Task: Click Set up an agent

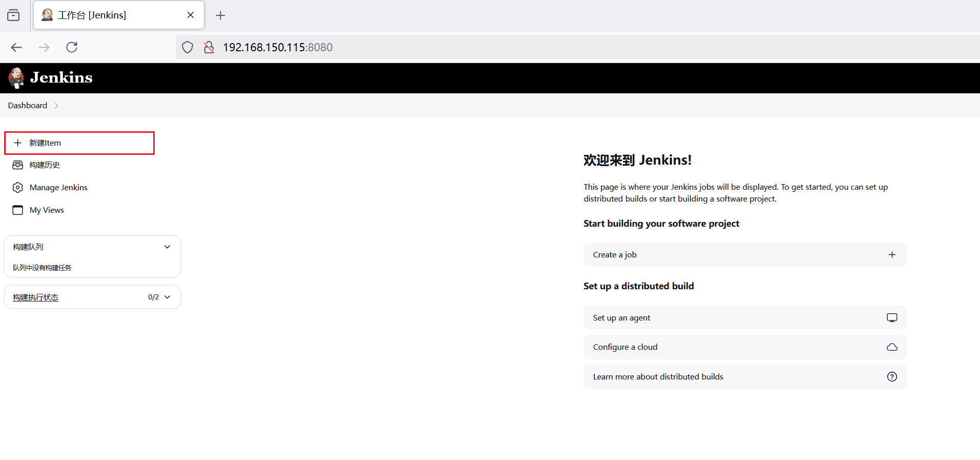Action: (x=745, y=317)
